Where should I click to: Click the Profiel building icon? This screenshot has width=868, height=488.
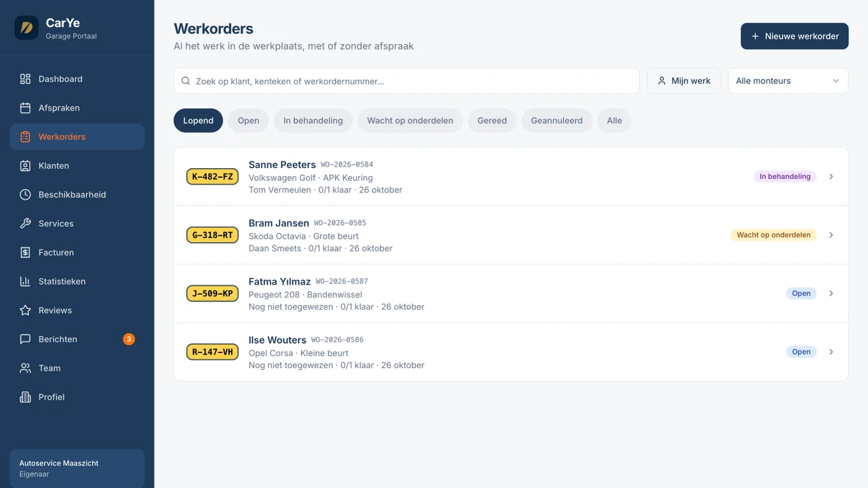point(25,397)
